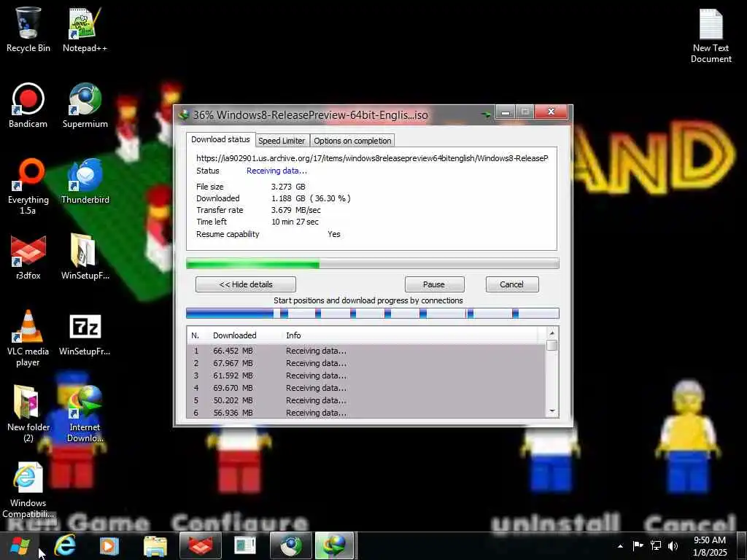Screen dimensions: 747x560
Task: Click the Downloaded column header
Action: click(235, 335)
